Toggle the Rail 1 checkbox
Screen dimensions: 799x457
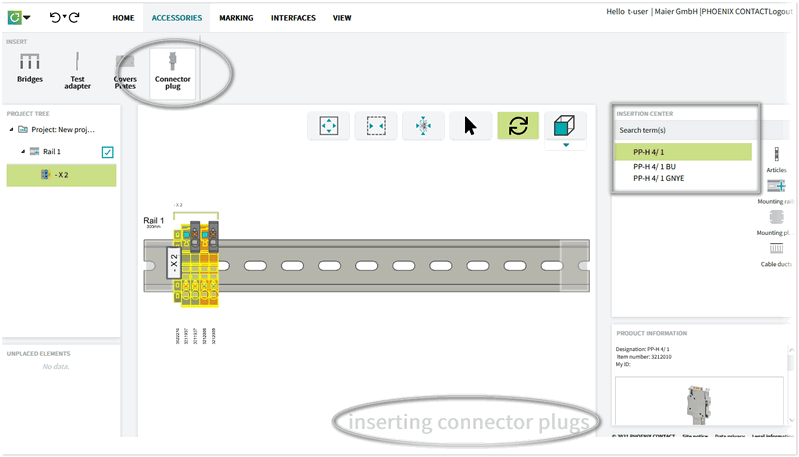[108, 152]
